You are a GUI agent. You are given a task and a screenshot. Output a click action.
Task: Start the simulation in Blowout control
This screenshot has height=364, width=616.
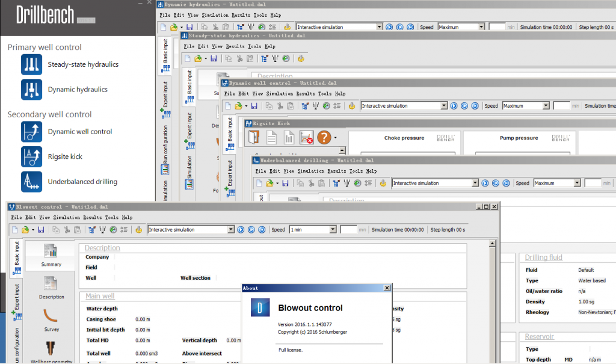point(241,230)
